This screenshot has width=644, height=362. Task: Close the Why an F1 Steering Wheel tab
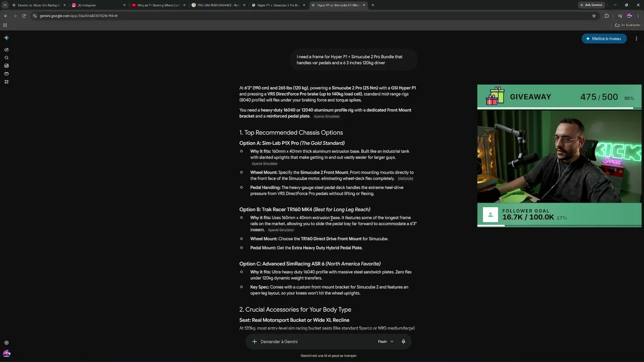[184, 5]
